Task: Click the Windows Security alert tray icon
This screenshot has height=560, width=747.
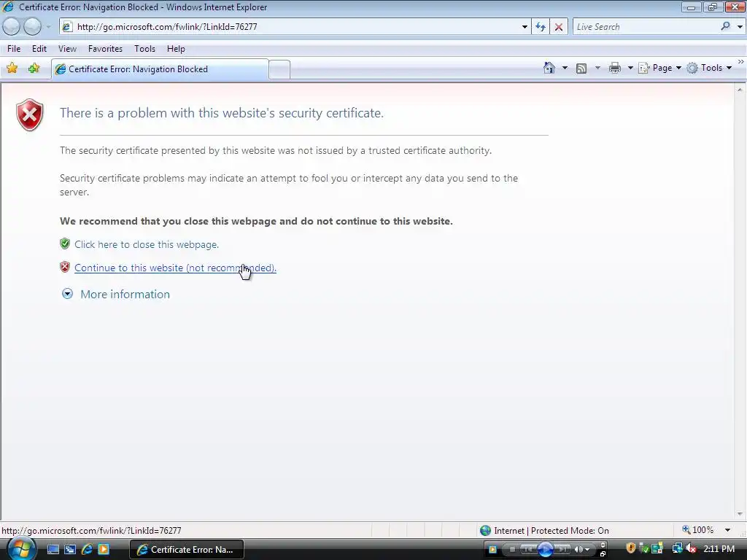Action: [631, 548]
